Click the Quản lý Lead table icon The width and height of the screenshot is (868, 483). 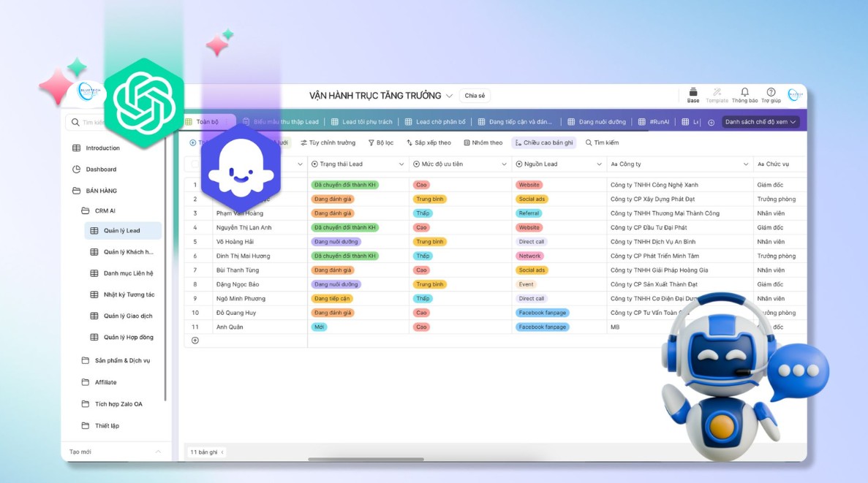[x=94, y=231]
